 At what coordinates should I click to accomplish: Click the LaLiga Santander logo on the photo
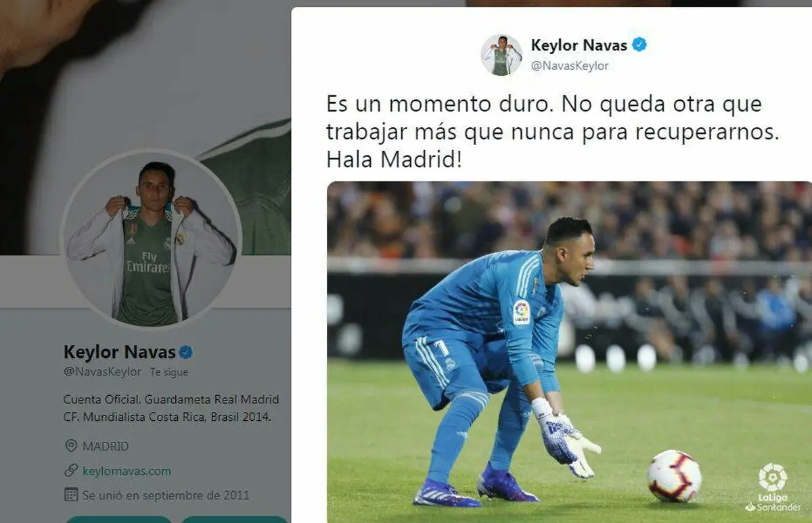[x=773, y=487]
